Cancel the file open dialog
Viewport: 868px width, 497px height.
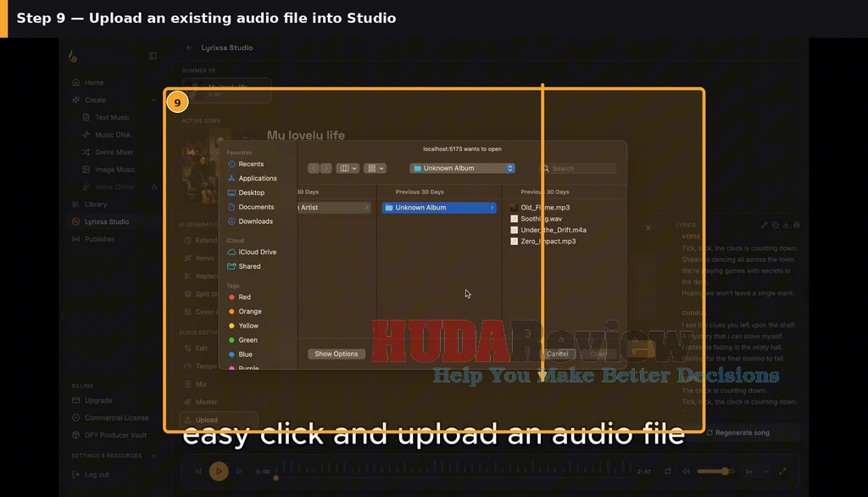(x=558, y=354)
